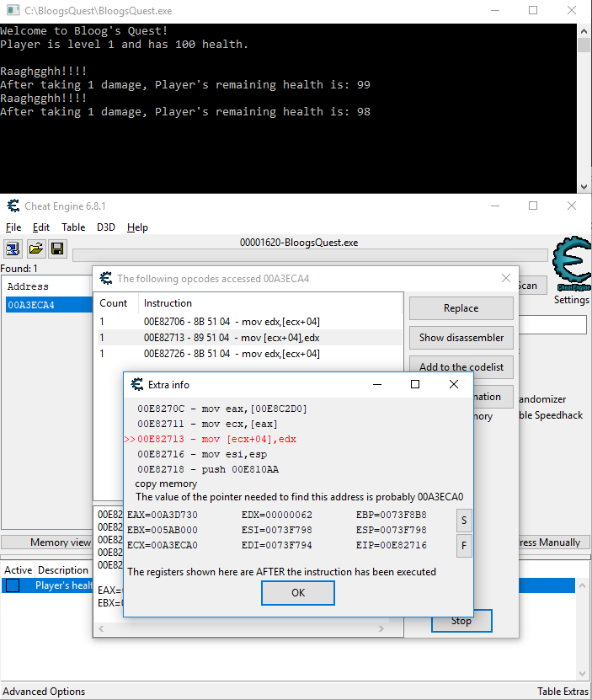
Task: Click EIP=00E82716 register value
Action: 391,545
